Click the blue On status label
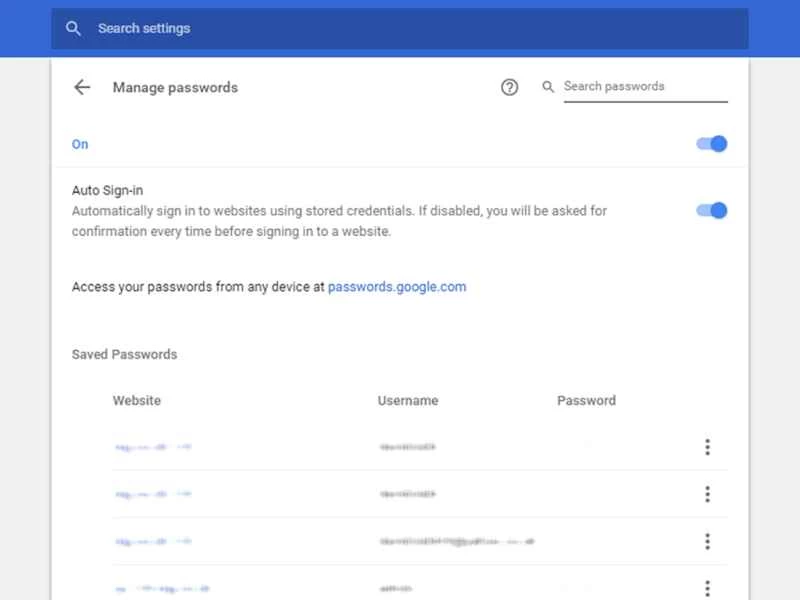This screenshot has width=800, height=600. click(x=80, y=143)
